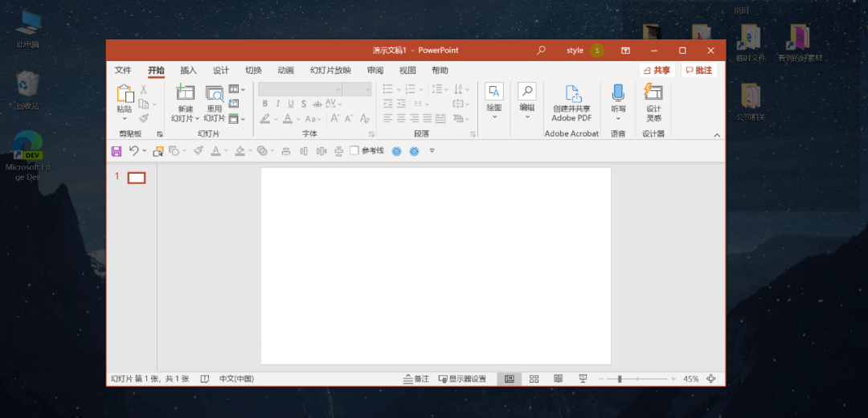Toggle 备注 notes pane
The image size is (868, 418).
click(416, 379)
